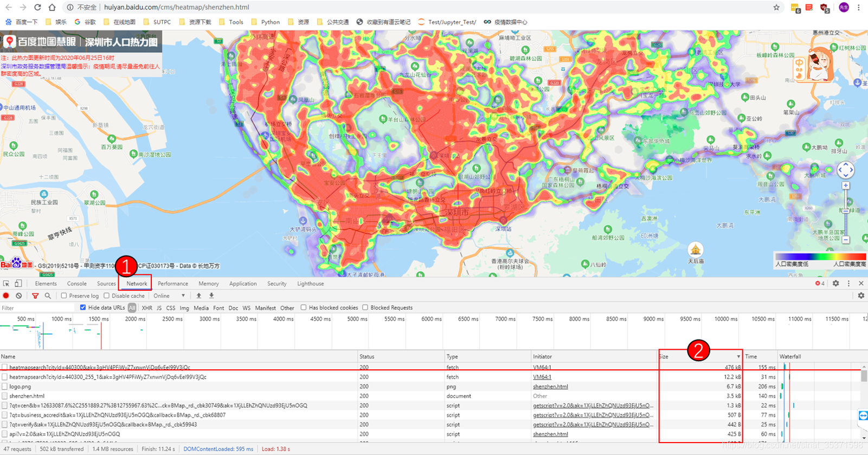Zoom out the map with minus button

tap(846, 239)
